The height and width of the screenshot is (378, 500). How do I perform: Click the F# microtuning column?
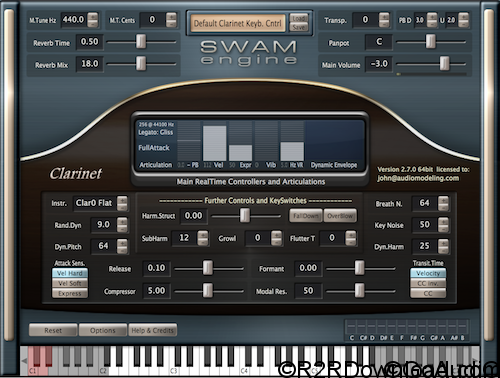[413, 326]
